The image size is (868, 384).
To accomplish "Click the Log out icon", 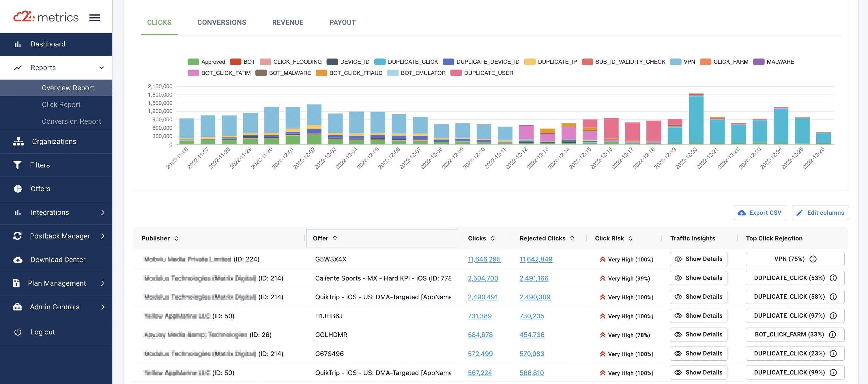I will coord(18,332).
